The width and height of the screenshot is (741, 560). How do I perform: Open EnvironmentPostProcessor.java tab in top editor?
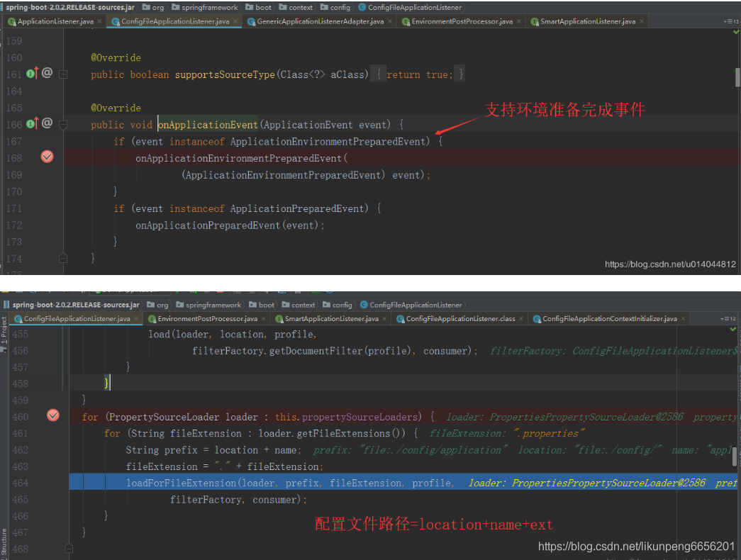[462, 21]
